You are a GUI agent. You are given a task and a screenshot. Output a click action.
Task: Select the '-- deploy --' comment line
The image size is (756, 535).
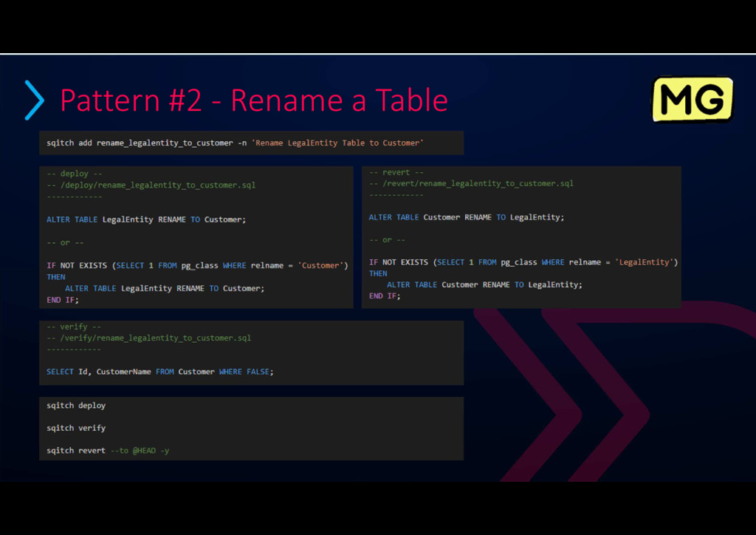pyautogui.click(x=75, y=174)
